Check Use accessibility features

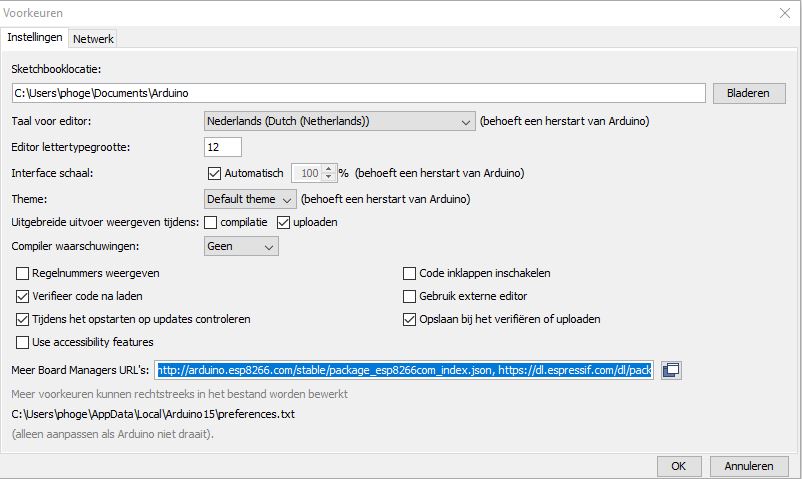tap(23, 342)
